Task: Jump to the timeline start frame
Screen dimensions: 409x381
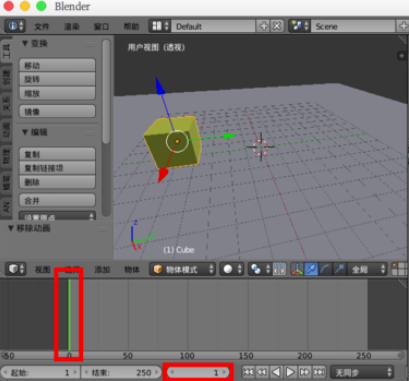Action: pos(248,372)
